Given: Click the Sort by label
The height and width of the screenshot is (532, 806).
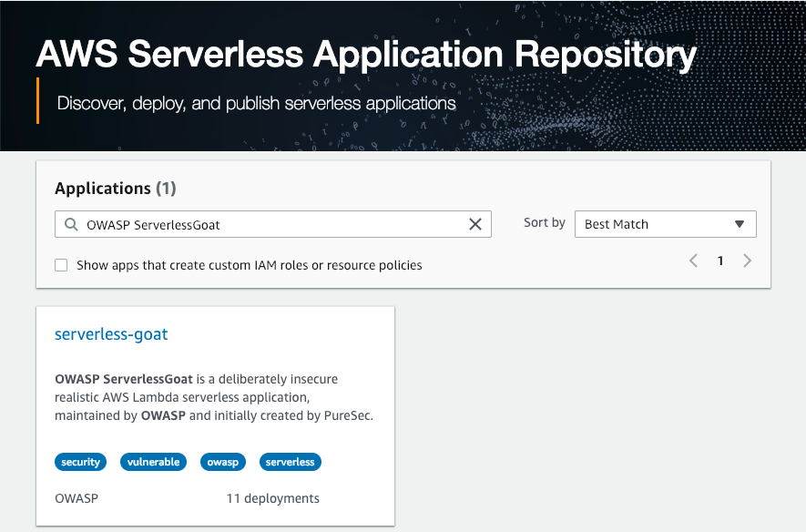Looking at the screenshot, I should coord(545,222).
